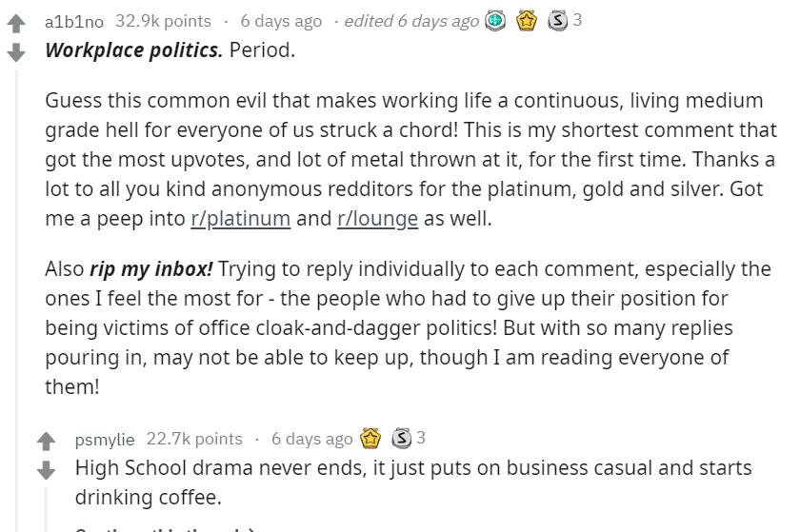Click the gold award icon on a1b1no's comment
Image resolution: width=800 pixels, height=532 pixels.
527,21
